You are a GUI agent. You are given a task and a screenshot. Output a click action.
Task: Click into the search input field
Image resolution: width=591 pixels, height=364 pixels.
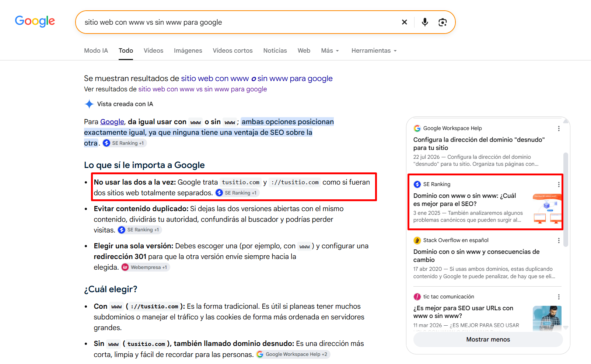click(239, 22)
